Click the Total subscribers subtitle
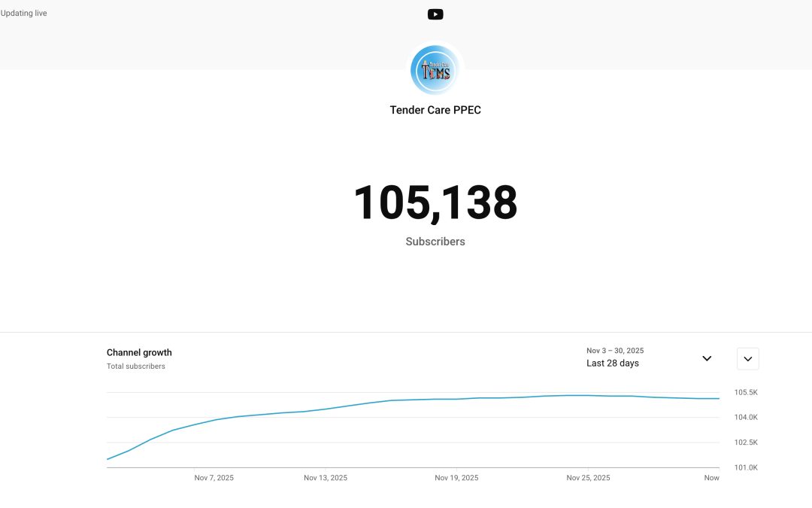Image resolution: width=812 pixels, height=508 pixels. point(135,367)
